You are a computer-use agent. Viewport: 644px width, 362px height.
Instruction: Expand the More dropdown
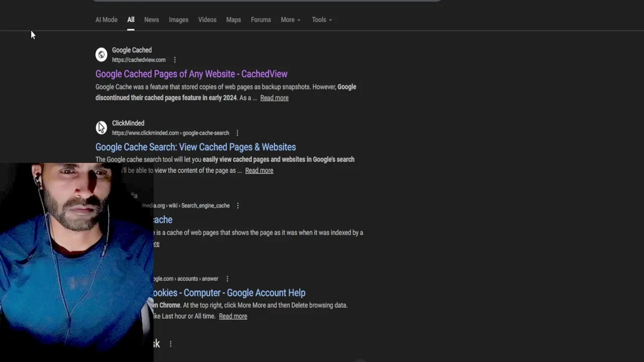(x=290, y=20)
